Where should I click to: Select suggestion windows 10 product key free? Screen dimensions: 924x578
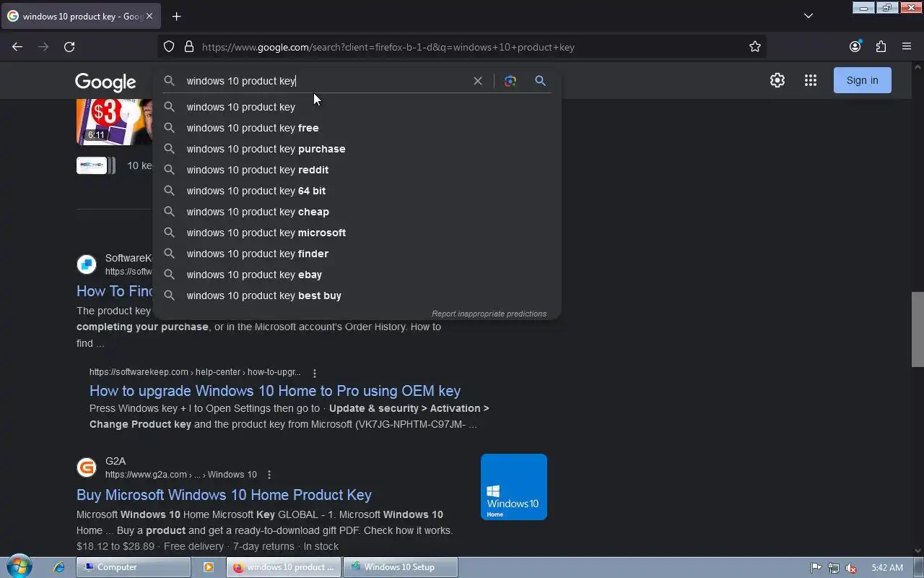point(357,128)
